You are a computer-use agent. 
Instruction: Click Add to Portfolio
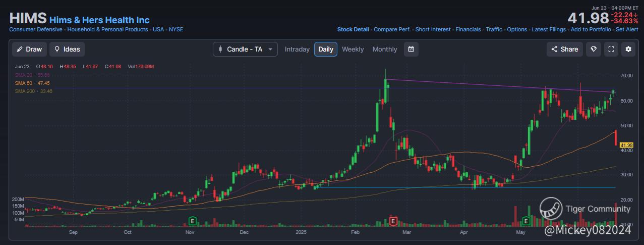[x=591, y=30]
